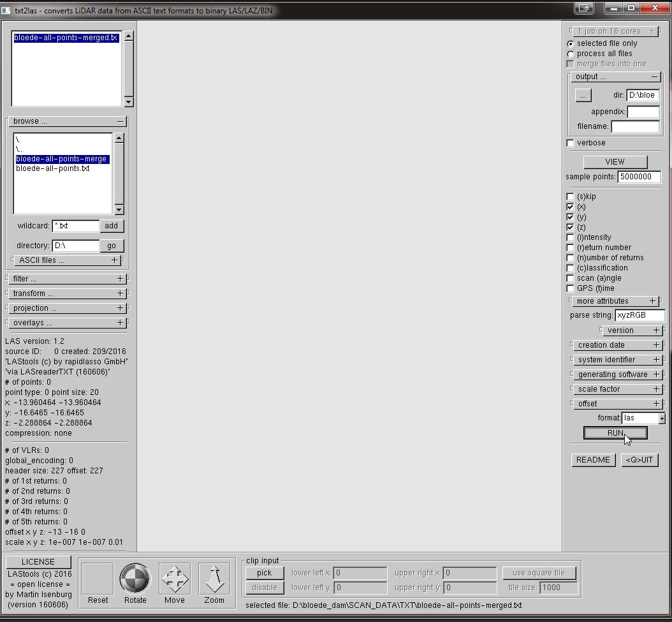Image resolution: width=672 pixels, height=622 pixels.
Task: Select the Move arrows tool
Action: [175, 578]
